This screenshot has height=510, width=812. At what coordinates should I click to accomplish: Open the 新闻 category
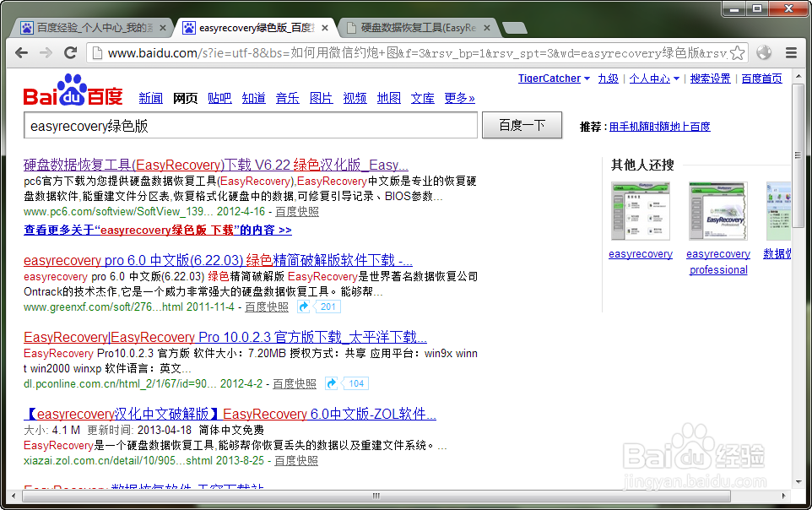(151, 98)
